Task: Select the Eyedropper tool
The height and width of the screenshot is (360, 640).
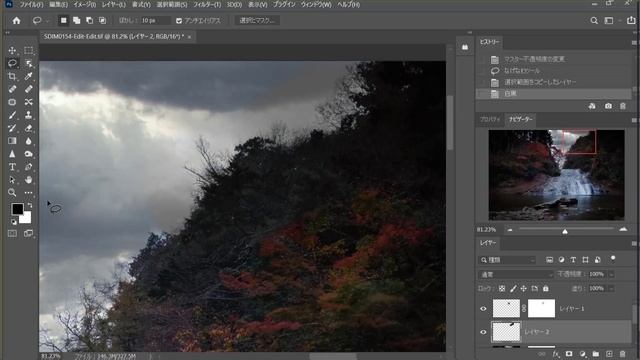Action: 28,76
